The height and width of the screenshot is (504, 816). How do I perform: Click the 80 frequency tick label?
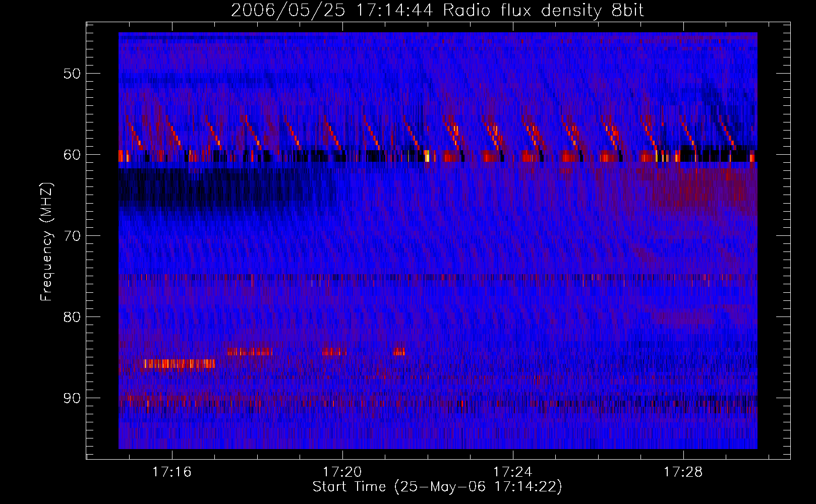(x=72, y=317)
